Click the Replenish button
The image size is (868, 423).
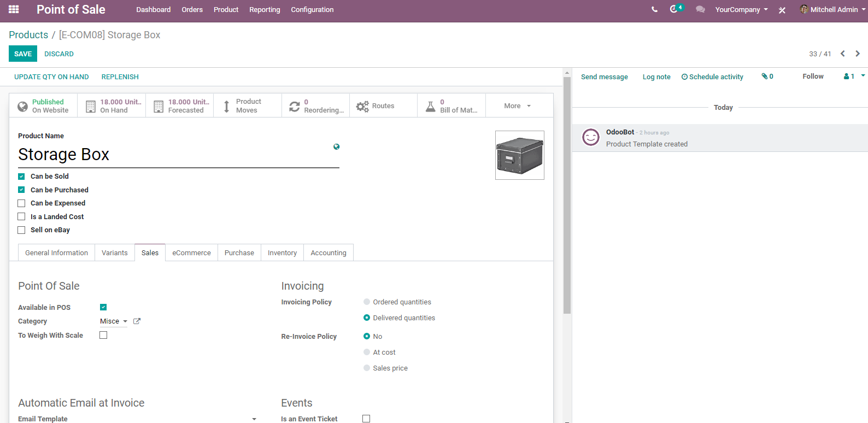coord(120,77)
